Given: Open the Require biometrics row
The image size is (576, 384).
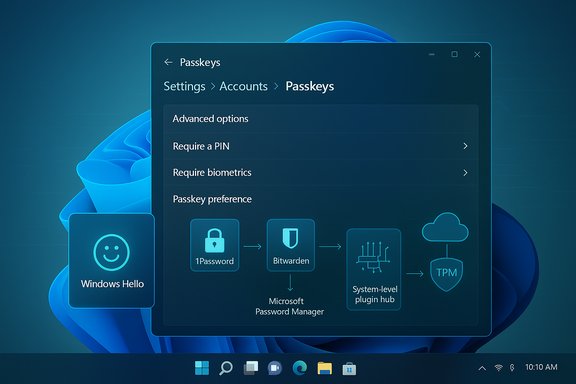Looking at the screenshot, I should 321,173.
